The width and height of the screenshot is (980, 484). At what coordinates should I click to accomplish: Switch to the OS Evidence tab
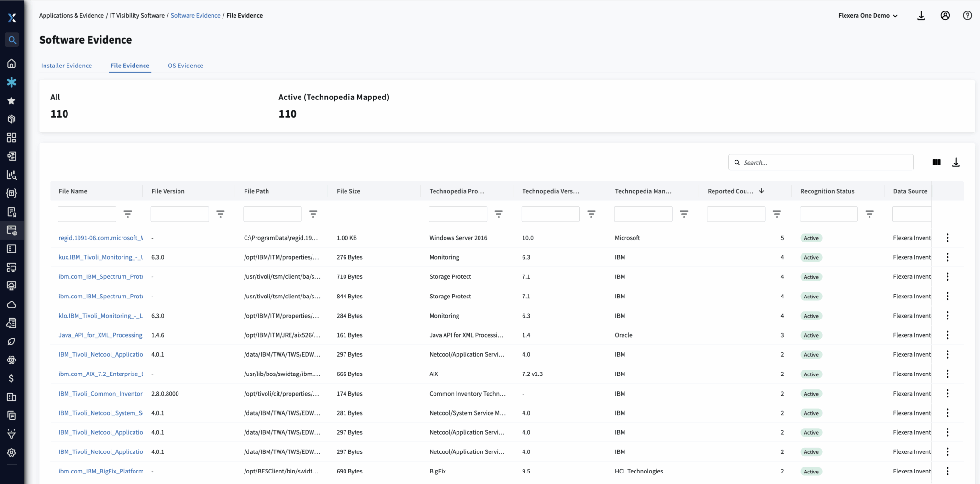(x=186, y=66)
